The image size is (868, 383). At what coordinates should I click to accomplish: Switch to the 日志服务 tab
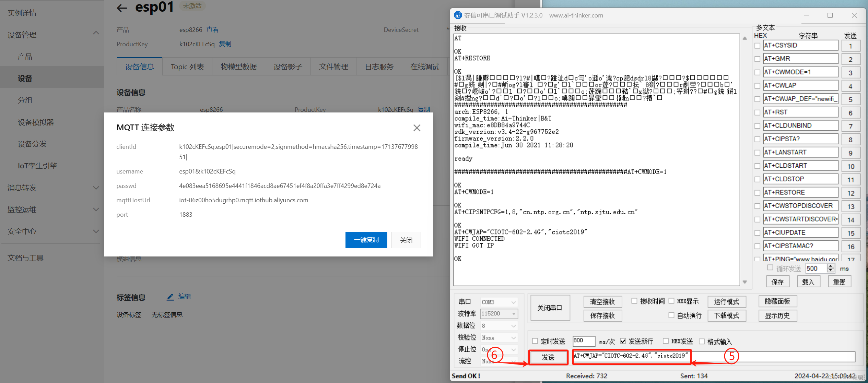tap(379, 67)
